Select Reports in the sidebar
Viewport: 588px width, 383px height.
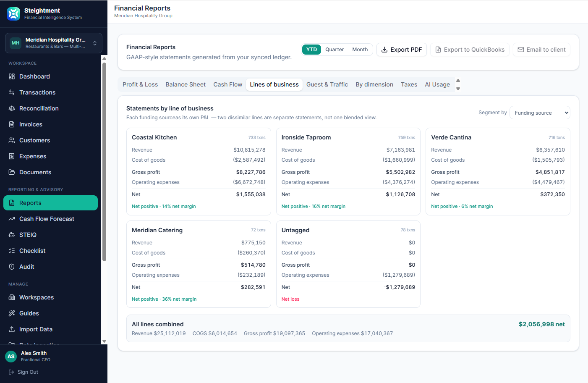point(50,203)
